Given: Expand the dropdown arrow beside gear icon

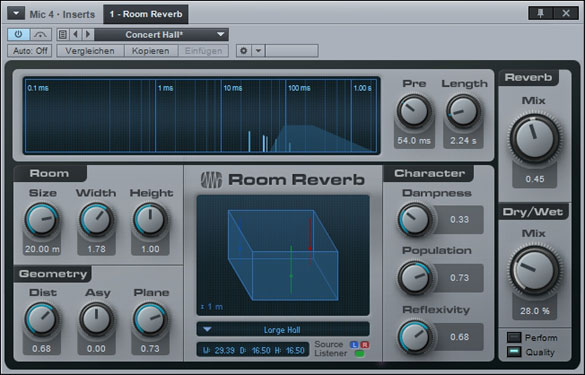Looking at the screenshot, I should coord(258,51).
